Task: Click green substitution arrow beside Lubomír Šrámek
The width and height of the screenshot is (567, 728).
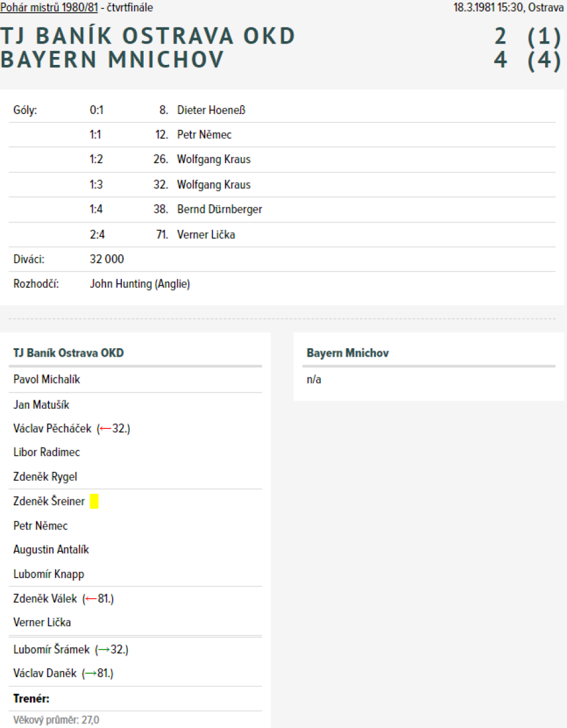Action: click(x=104, y=650)
